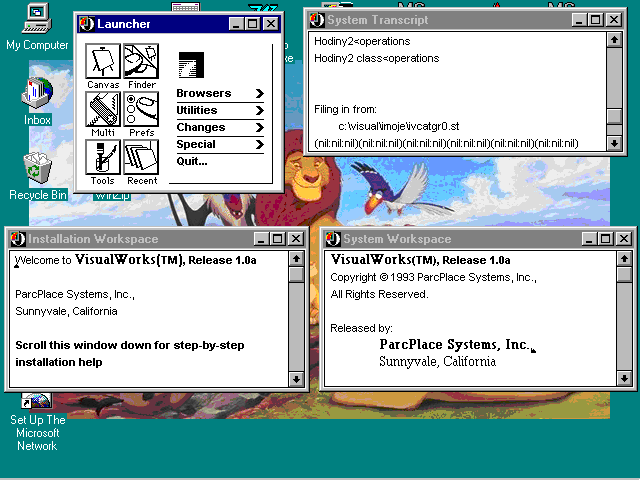Launch the Tools icon
This screenshot has height=480, width=640.
(102, 158)
